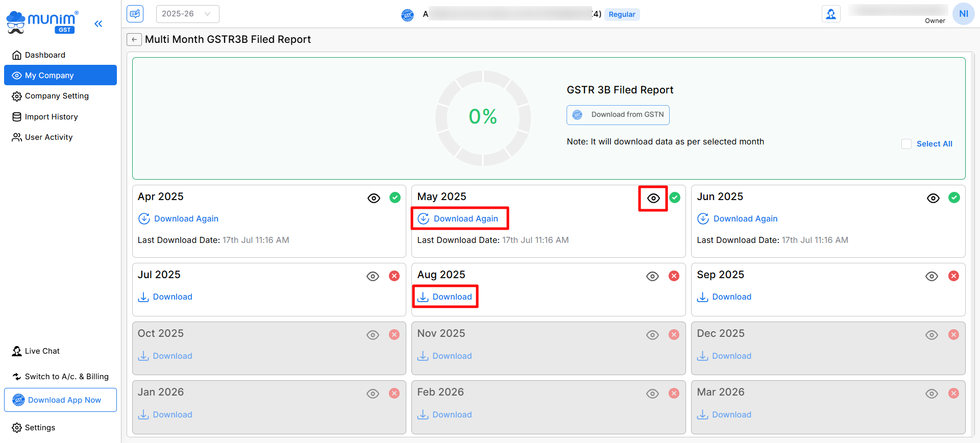The image size is (980, 443).
Task: Go to Import History menu item
Action: click(51, 117)
